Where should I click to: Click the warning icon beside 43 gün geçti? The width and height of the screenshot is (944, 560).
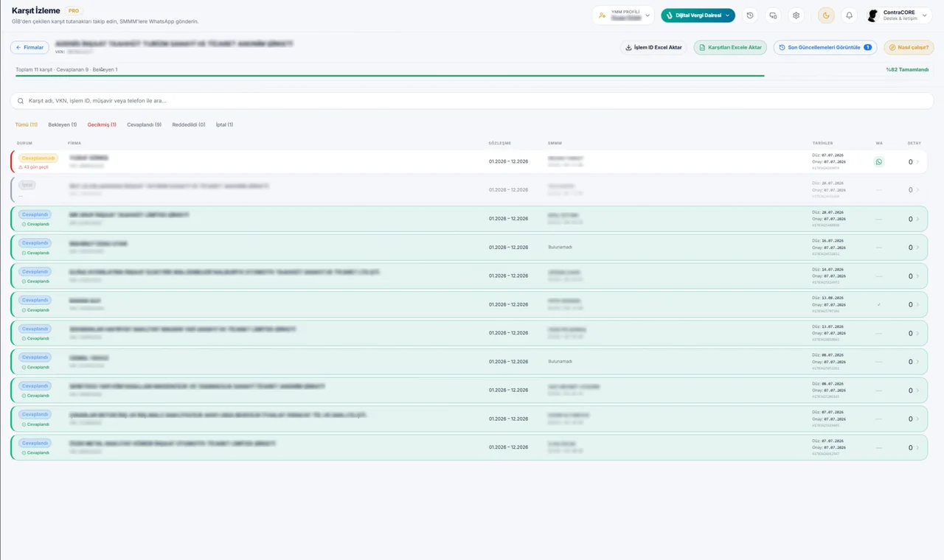(21, 167)
